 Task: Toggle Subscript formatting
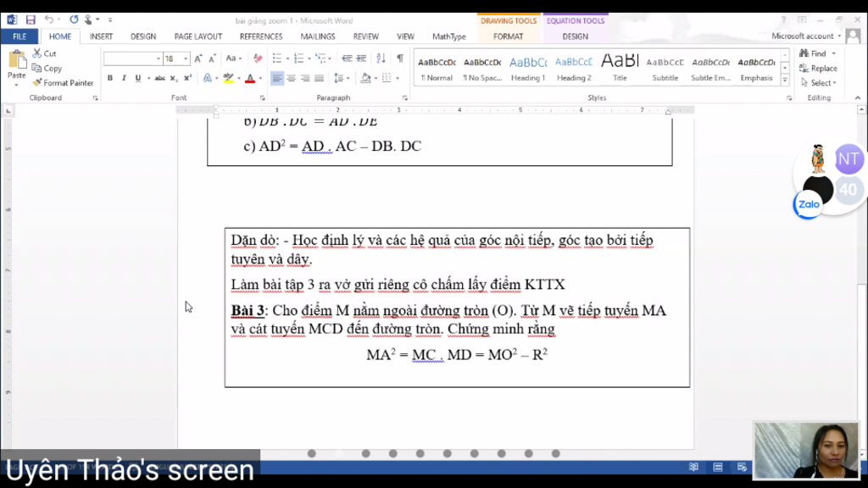(x=173, y=78)
